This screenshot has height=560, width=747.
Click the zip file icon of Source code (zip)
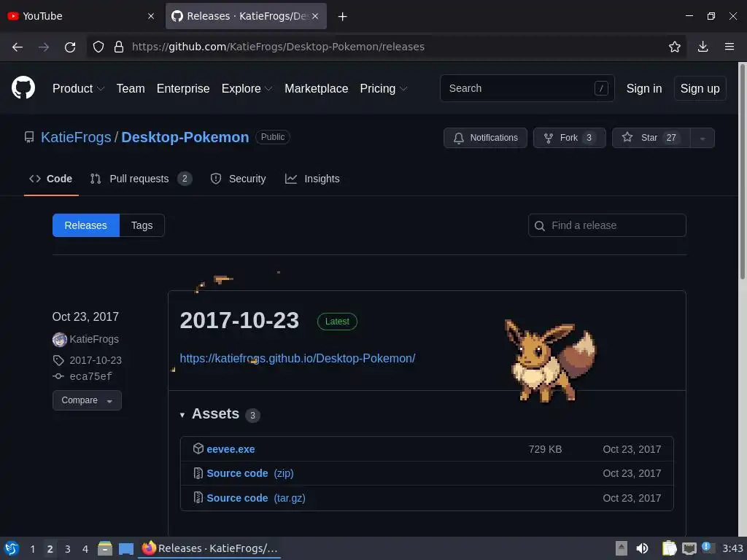[198, 472]
